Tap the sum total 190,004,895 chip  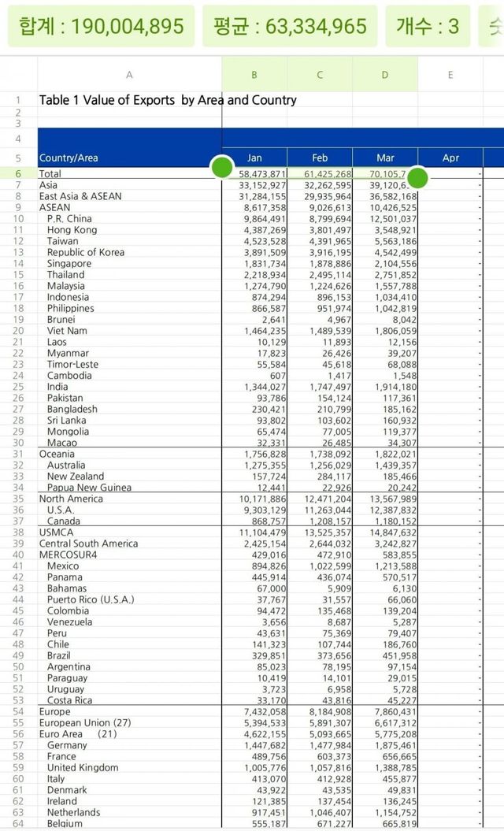101,26
